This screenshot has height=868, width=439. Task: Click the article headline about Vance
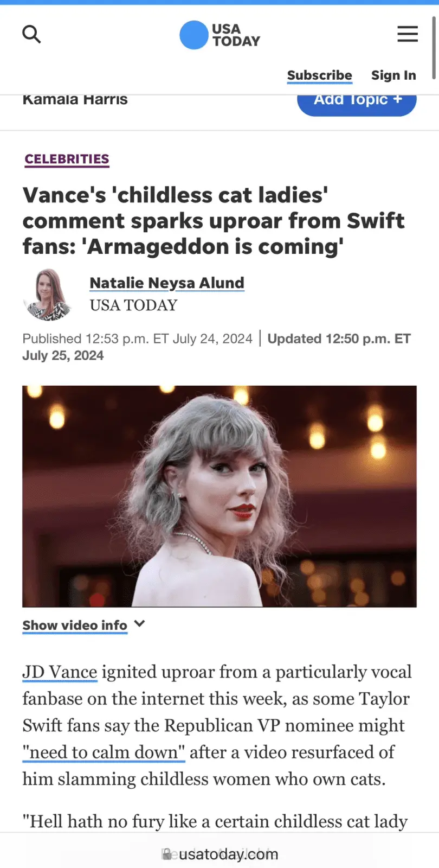click(214, 221)
